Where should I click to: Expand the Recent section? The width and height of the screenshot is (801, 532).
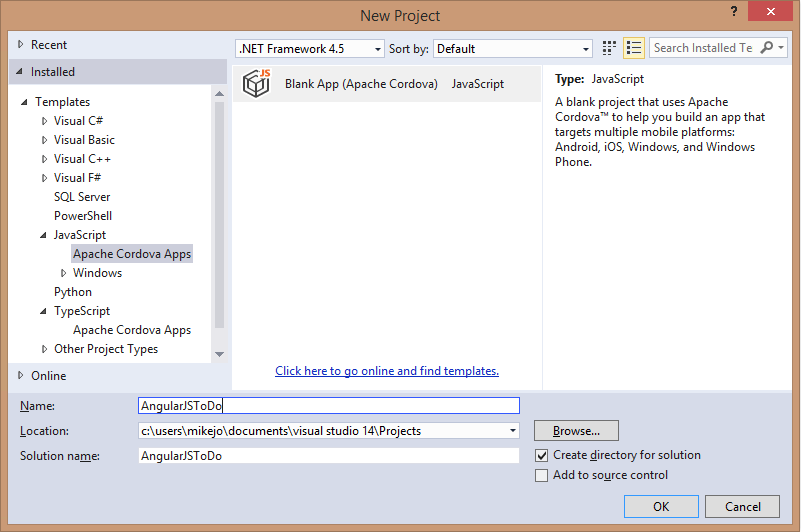21,45
